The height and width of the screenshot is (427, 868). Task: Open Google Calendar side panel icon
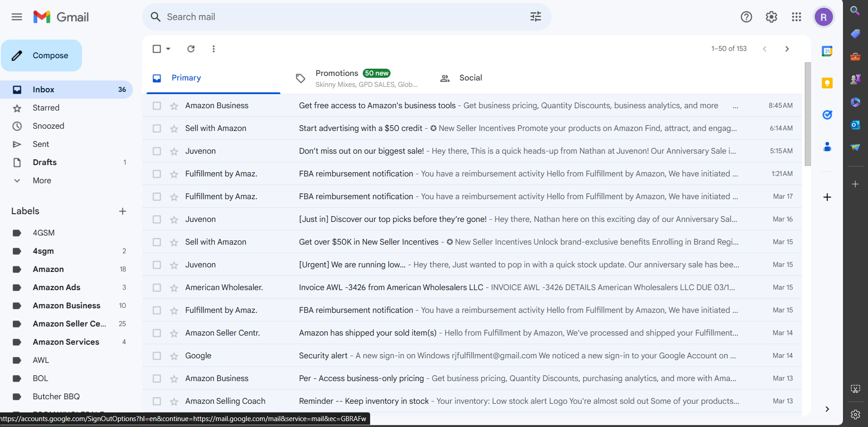tap(827, 51)
